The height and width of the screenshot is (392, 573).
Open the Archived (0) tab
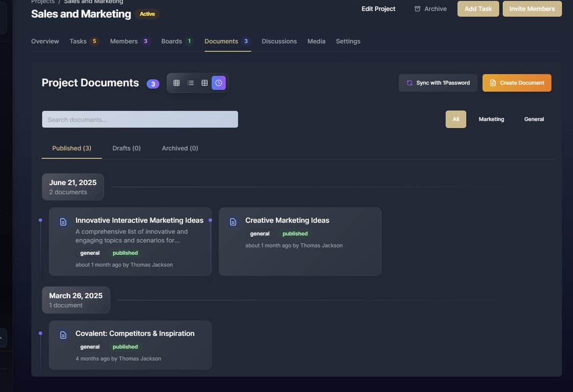point(180,148)
